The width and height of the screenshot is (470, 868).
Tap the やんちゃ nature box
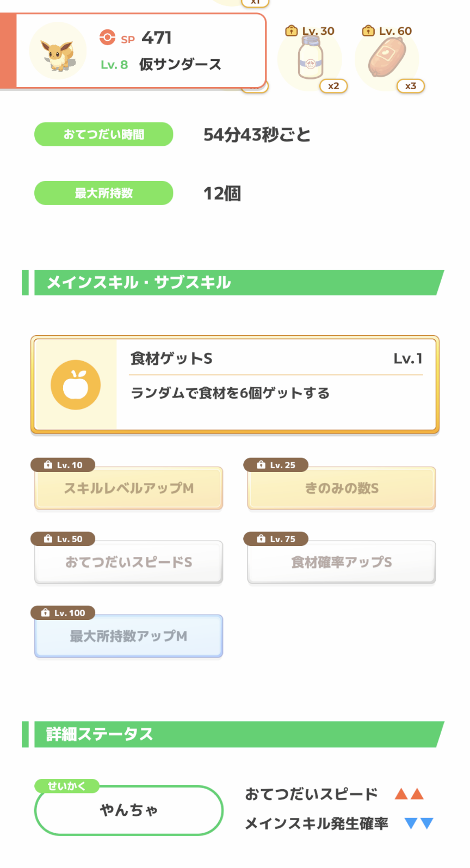tap(129, 810)
